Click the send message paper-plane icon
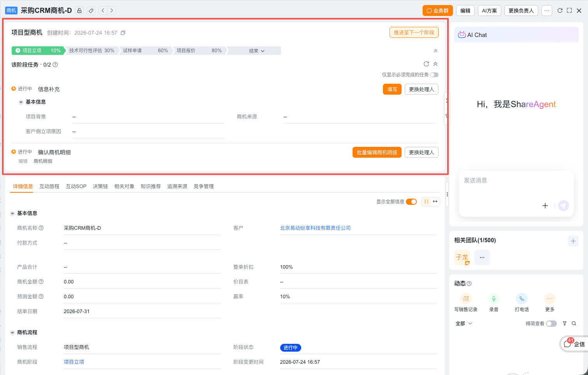The width and height of the screenshot is (588, 375). tap(563, 206)
